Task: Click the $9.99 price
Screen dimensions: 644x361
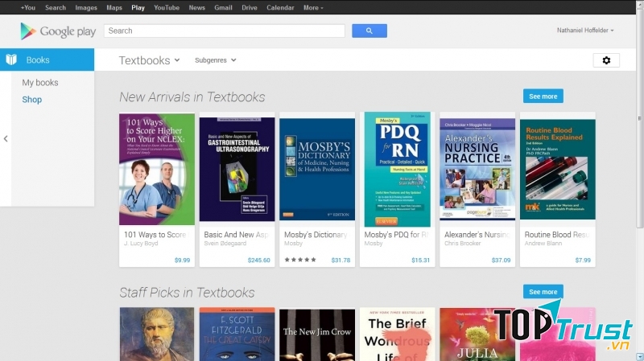Action: coord(183,260)
